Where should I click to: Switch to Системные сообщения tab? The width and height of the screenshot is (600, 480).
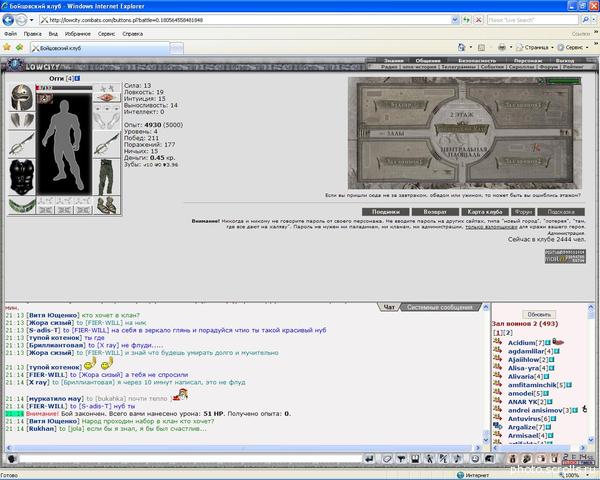coord(439,307)
